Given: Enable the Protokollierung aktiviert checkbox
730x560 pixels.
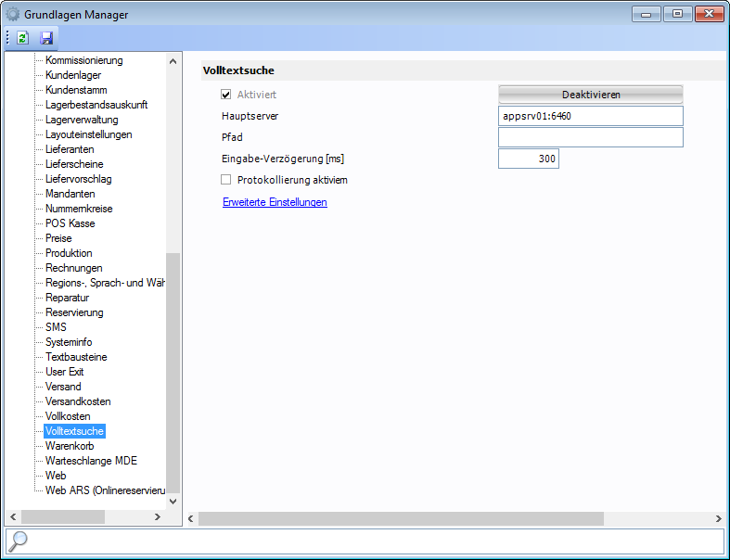Looking at the screenshot, I should tap(225, 180).
